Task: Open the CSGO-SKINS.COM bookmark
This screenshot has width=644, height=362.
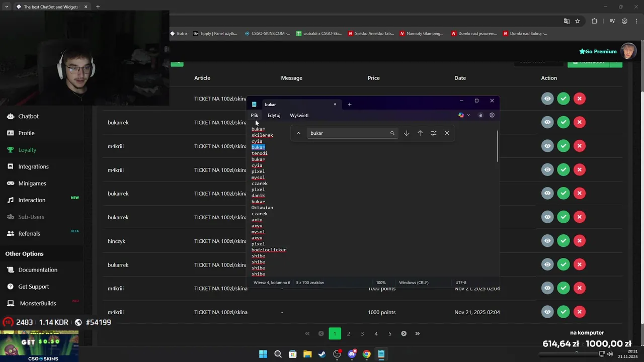Action: (x=267, y=33)
